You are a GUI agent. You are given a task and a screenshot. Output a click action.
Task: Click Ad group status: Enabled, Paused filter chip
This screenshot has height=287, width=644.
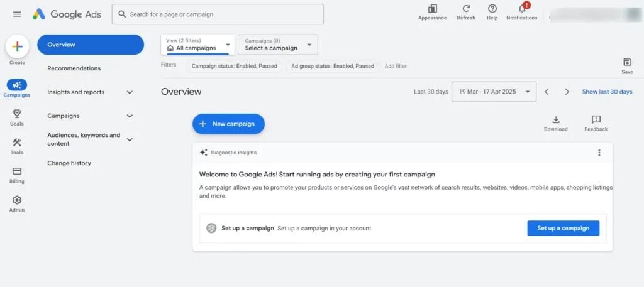click(x=333, y=66)
